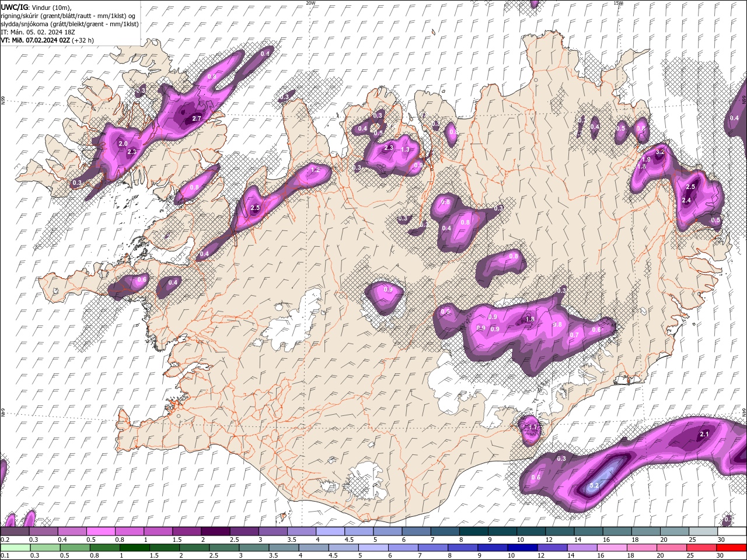Click green legend swatch between 0.1 and 0.3
This screenshot has height=560, width=747.
point(15,548)
